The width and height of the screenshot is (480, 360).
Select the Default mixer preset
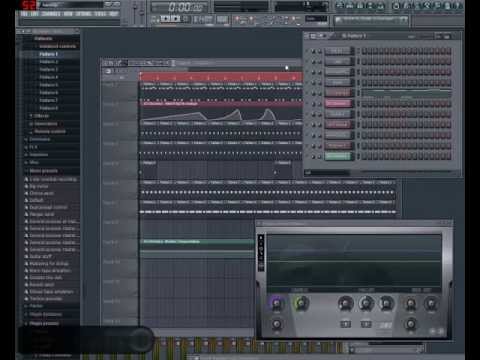(36, 200)
